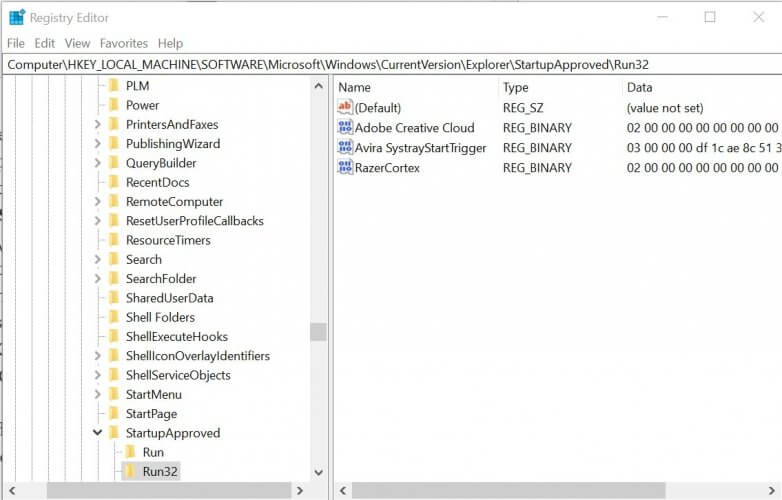Click the ResourceTimers folder icon

click(114, 240)
